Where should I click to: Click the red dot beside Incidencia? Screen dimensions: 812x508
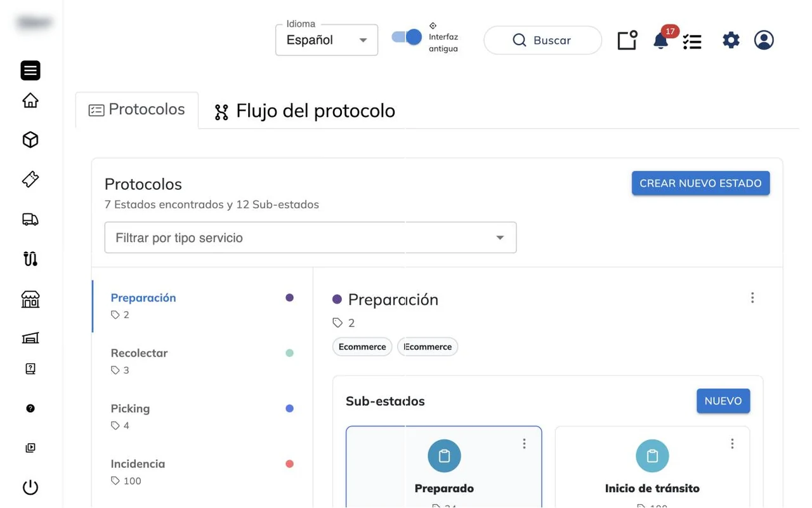289,464
